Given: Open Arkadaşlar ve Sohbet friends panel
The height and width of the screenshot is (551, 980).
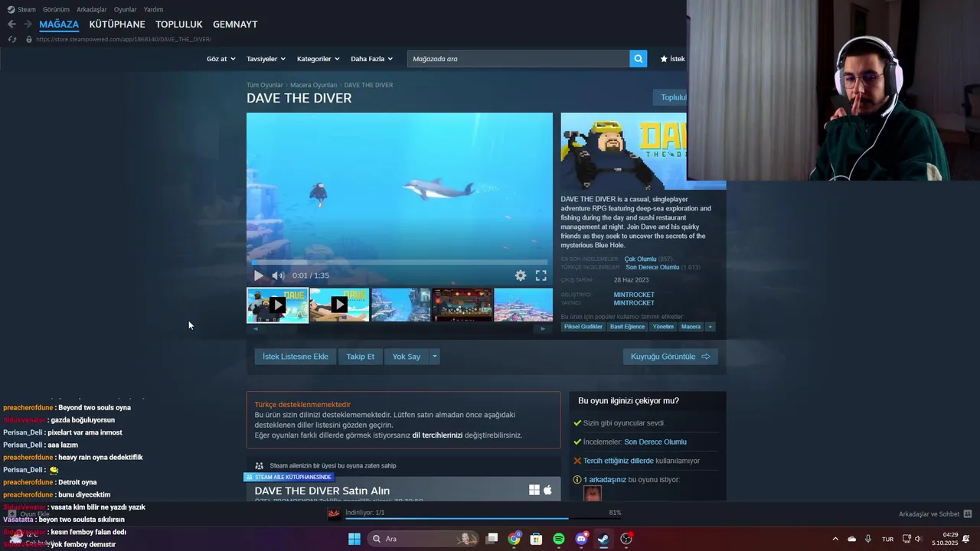Looking at the screenshot, I should pos(935,514).
